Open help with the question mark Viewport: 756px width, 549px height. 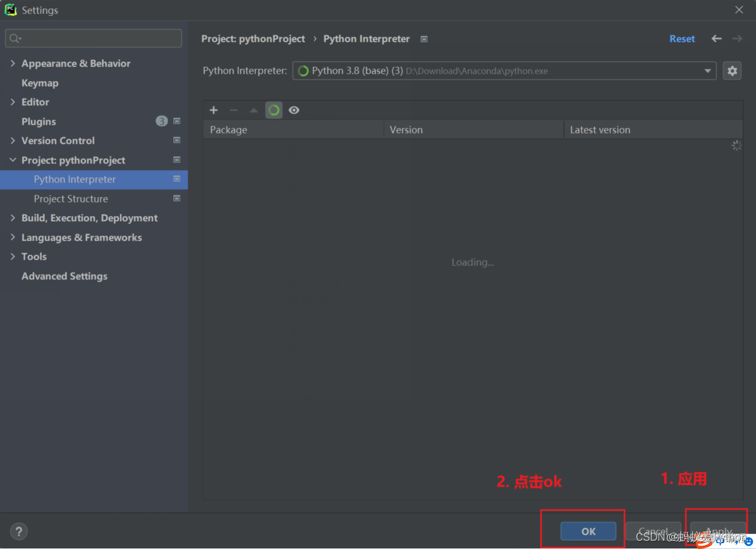pyautogui.click(x=19, y=531)
